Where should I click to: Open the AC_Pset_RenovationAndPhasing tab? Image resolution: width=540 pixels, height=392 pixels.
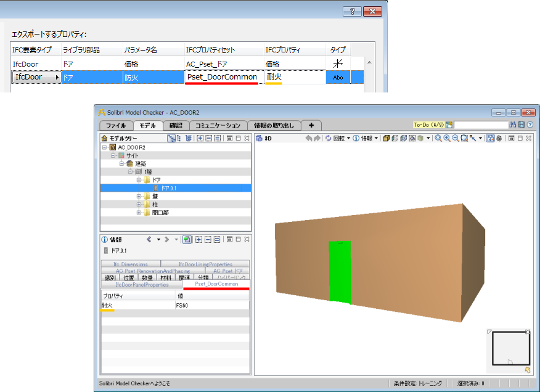point(153,271)
